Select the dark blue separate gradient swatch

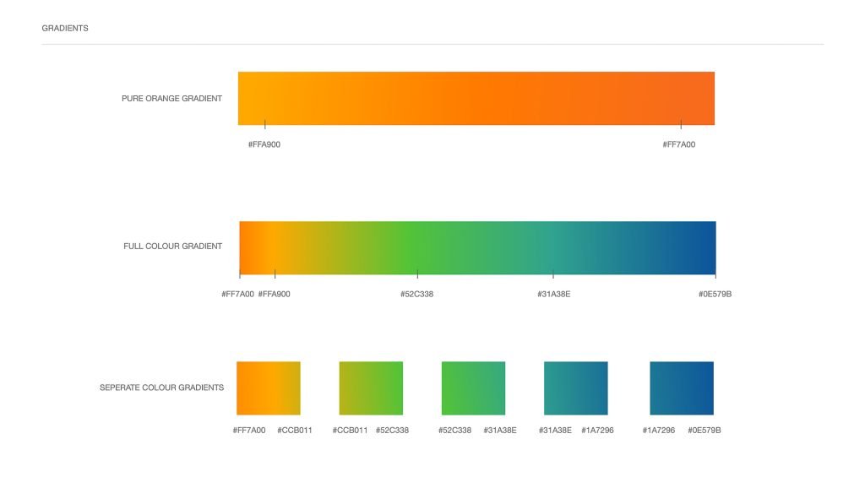(x=681, y=387)
